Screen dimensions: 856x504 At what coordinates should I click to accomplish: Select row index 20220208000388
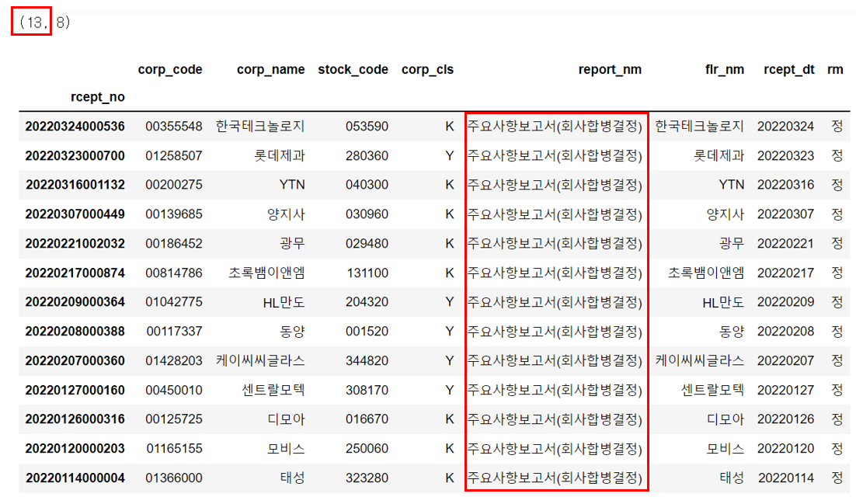coord(75,332)
